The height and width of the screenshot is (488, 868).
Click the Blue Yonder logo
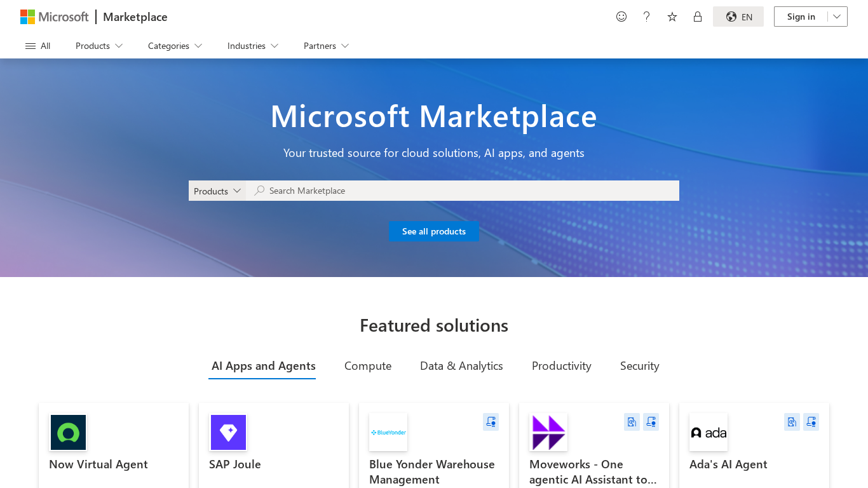pyautogui.click(x=388, y=432)
